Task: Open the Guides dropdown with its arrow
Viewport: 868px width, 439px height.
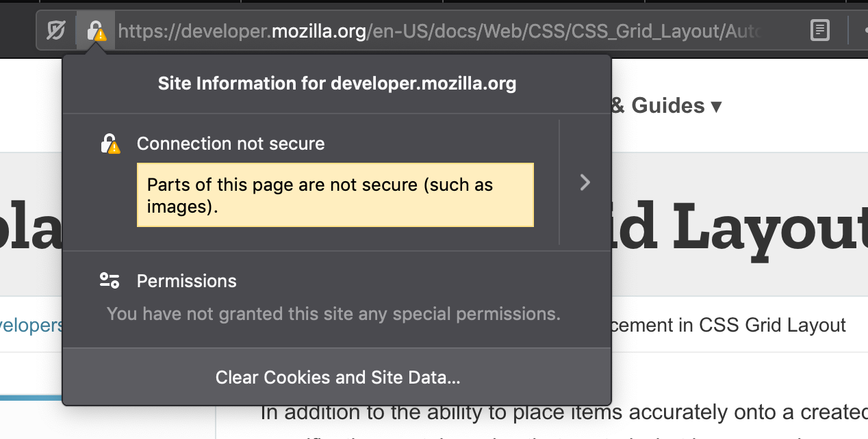Action: point(717,105)
